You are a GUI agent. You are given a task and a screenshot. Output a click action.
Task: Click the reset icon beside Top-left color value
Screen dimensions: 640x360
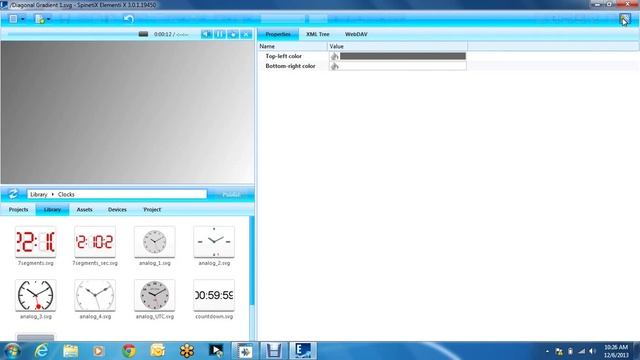pyautogui.click(x=335, y=56)
